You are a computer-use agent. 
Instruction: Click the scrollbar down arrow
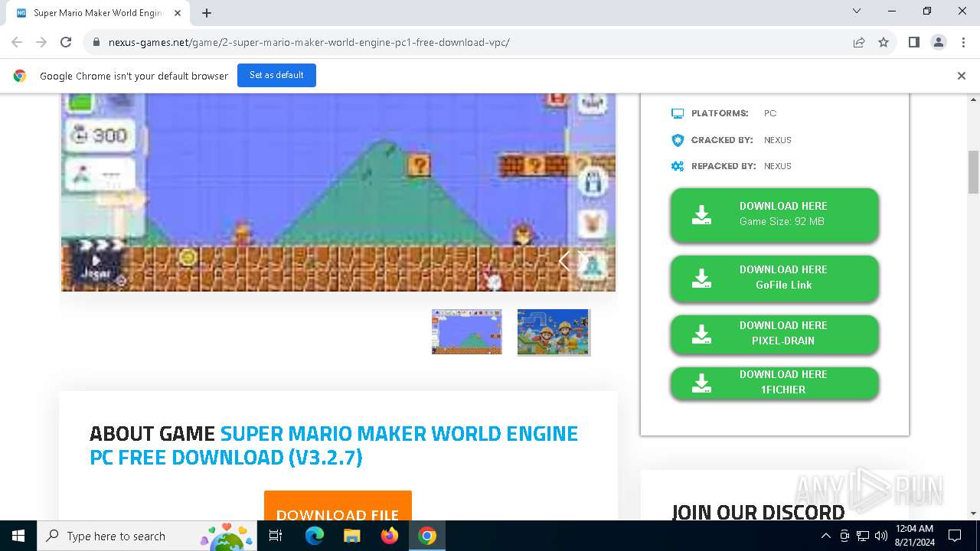tap(973, 514)
